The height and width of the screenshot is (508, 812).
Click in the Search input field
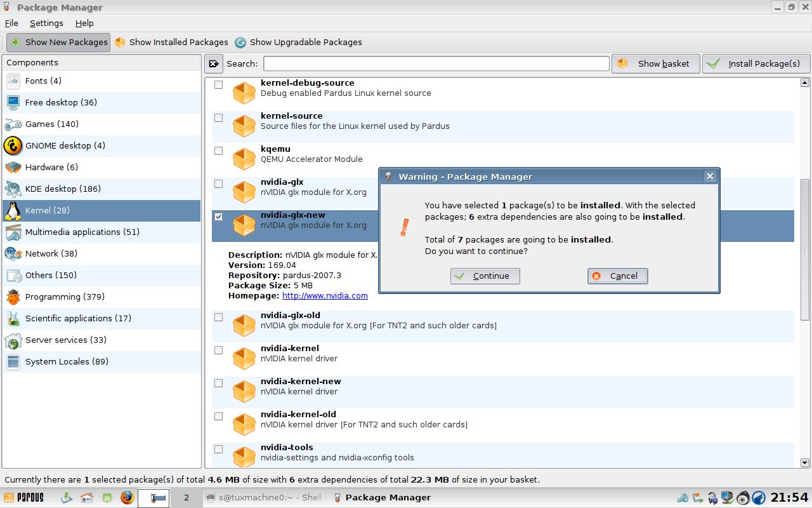(436, 63)
